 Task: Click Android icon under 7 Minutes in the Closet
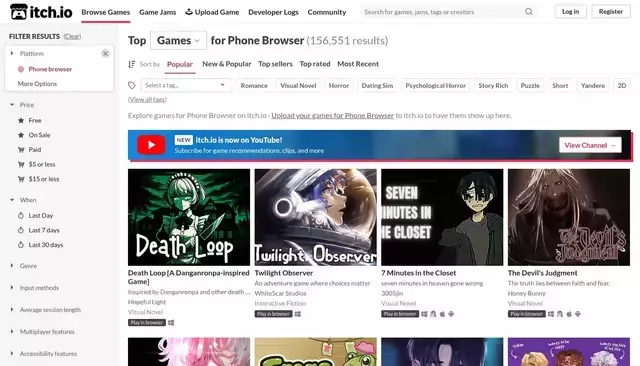(x=451, y=314)
